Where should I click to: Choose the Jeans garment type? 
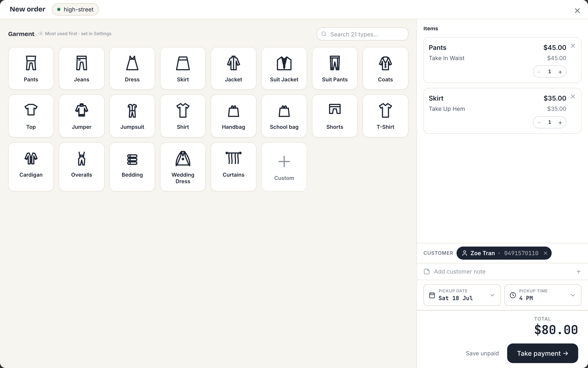82,68
